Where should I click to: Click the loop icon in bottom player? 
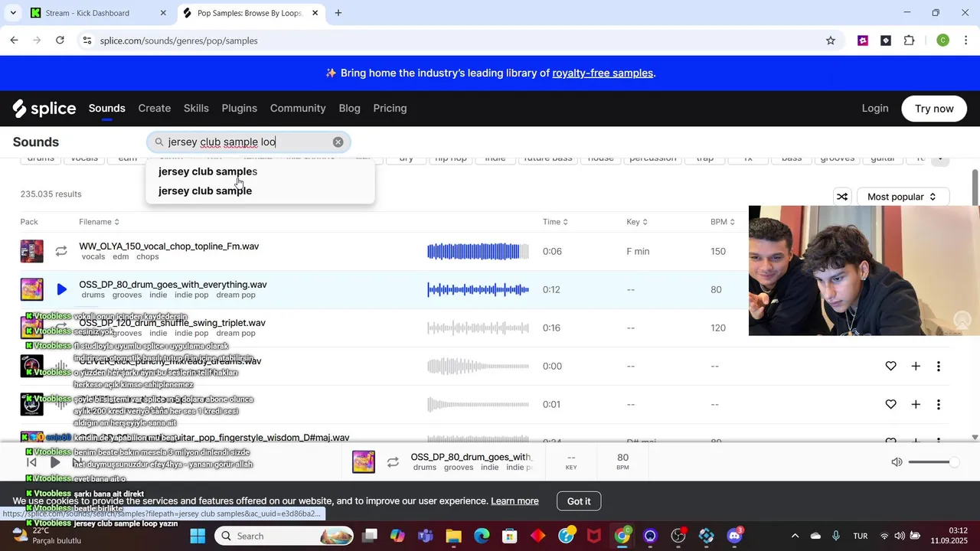(x=393, y=462)
